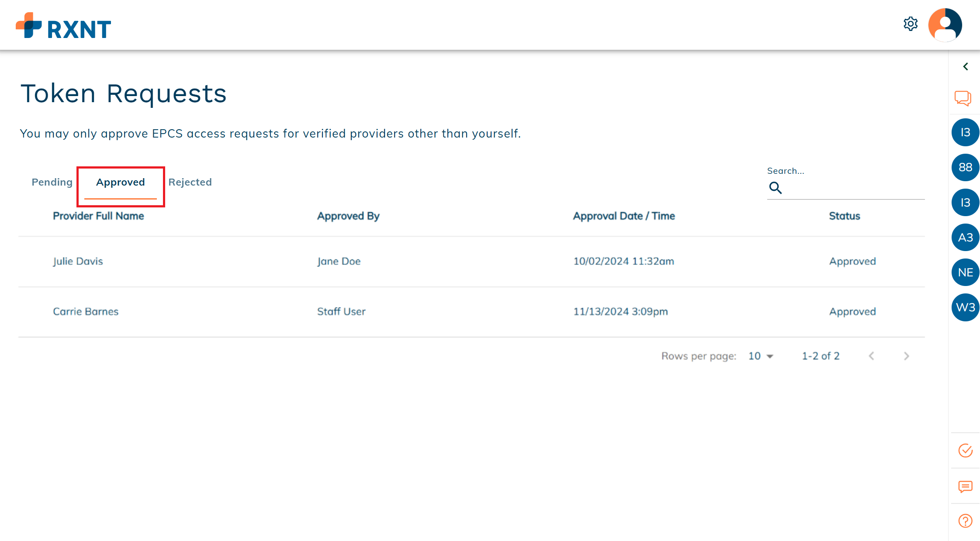Click the user profile avatar

tap(945, 25)
